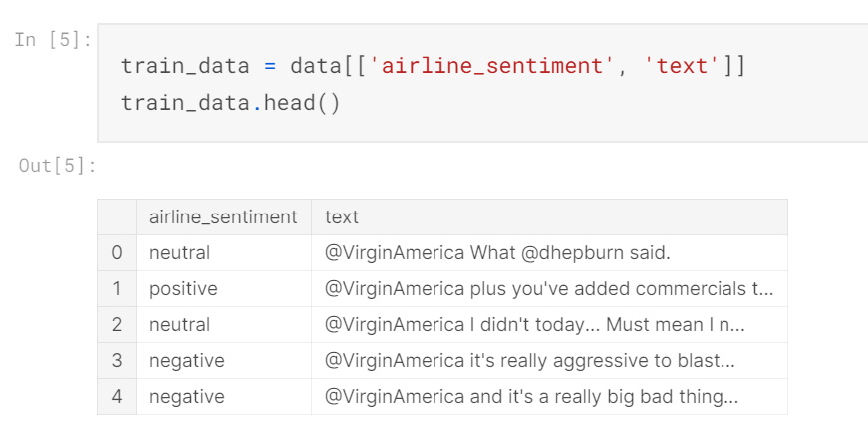This screenshot has height=428, width=868.
Task: Click inside the code cell on train_data.head() line
Action: click(230, 103)
